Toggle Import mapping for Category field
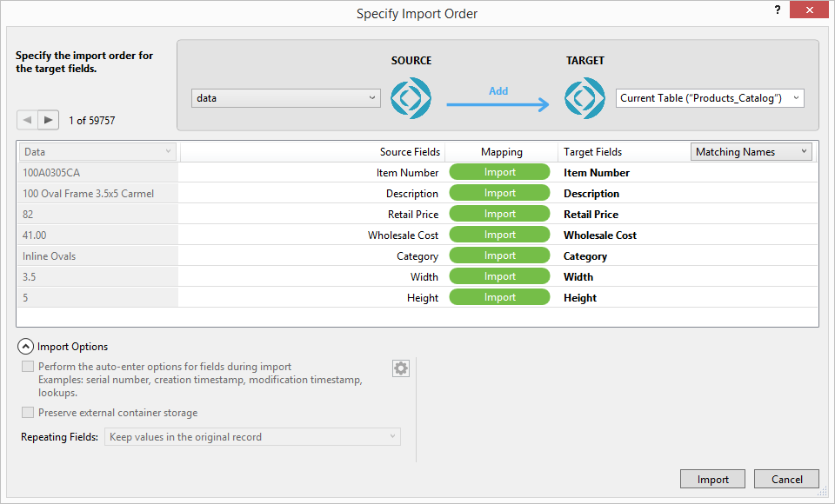The image size is (835, 504). click(499, 255)
